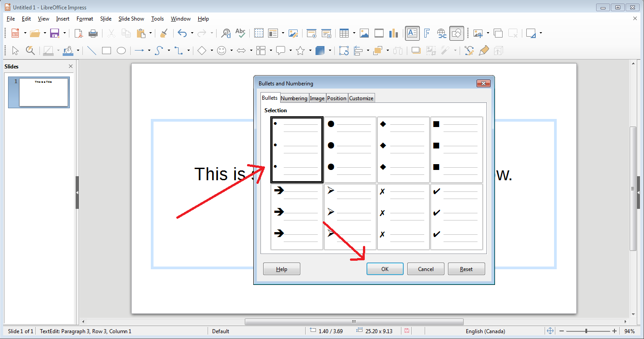
Task: Click the Print icon in toolbar
Action: (93, 33)
